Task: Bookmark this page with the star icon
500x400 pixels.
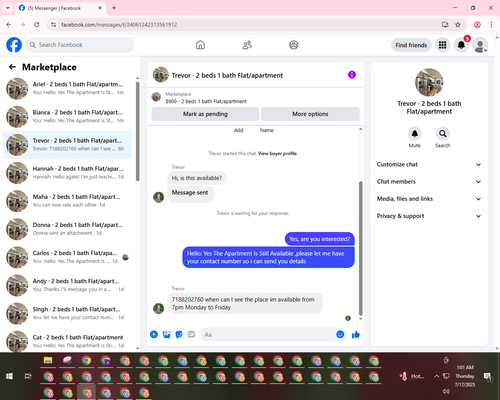Action: point(458,25)
